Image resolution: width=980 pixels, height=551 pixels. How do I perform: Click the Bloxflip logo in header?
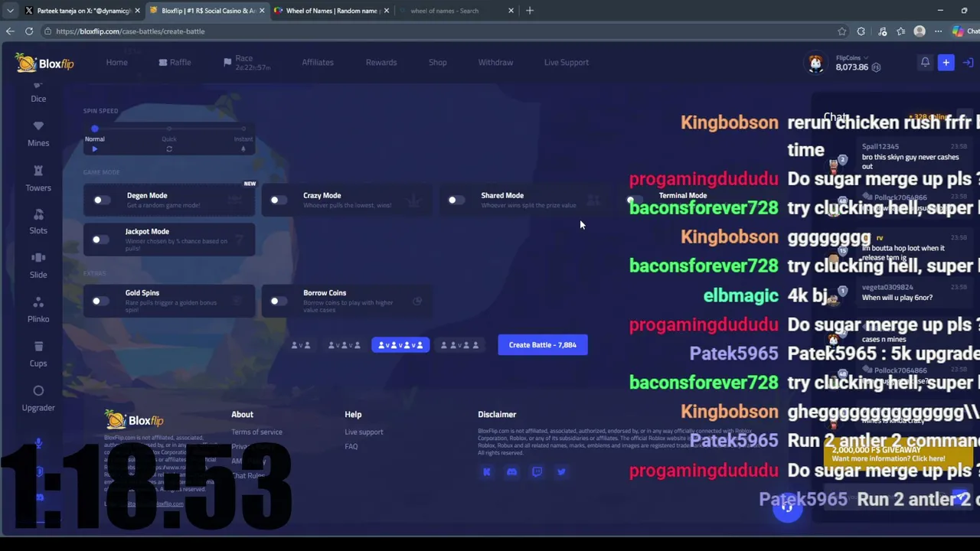click(x=45, y=63)
